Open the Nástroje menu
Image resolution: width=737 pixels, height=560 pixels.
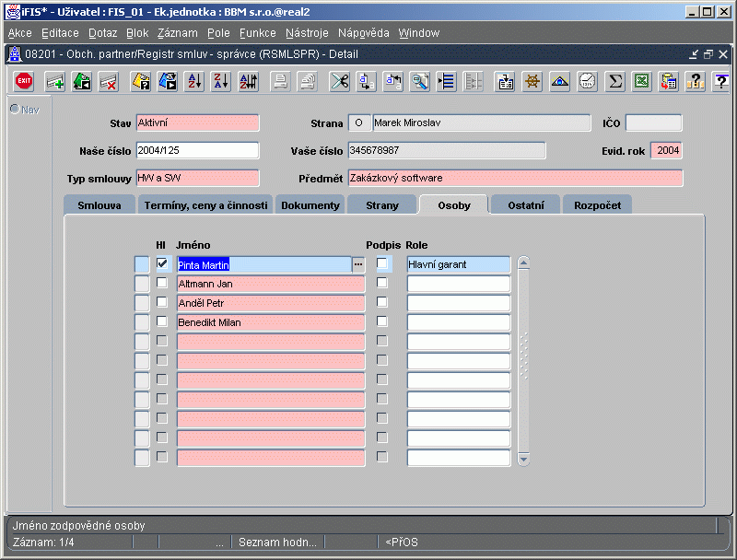click(x=307, y=33)
